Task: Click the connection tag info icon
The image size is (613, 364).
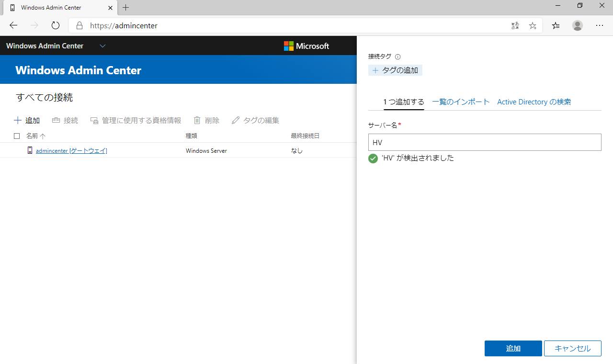Action: (x=397, y=57)
